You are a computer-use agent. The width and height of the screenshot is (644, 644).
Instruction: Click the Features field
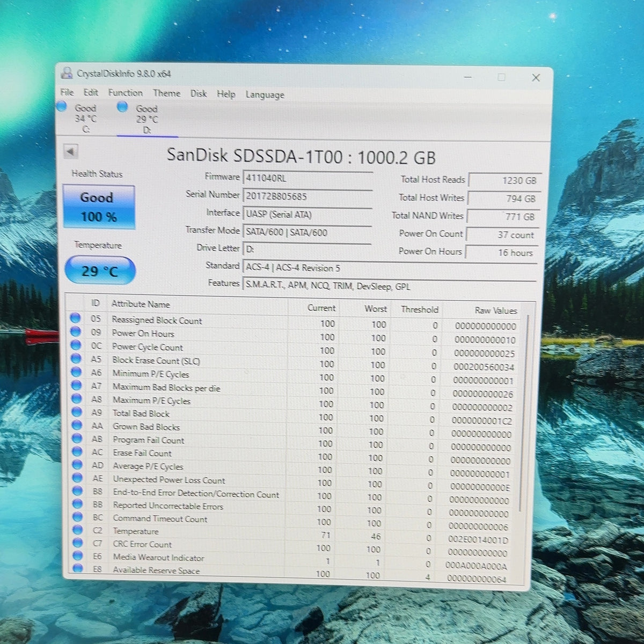pos(390,286)
